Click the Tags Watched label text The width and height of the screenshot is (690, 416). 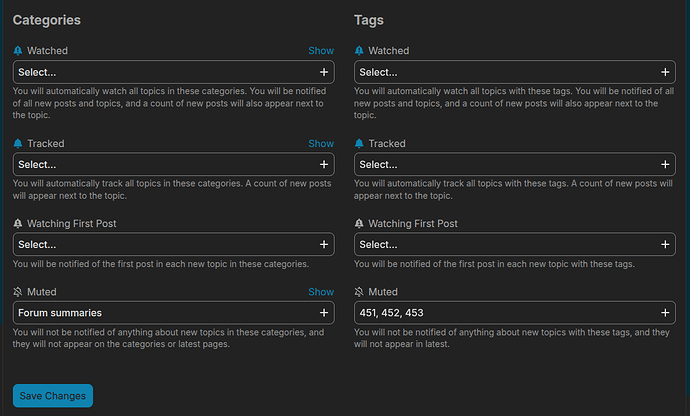coord(389,51)
